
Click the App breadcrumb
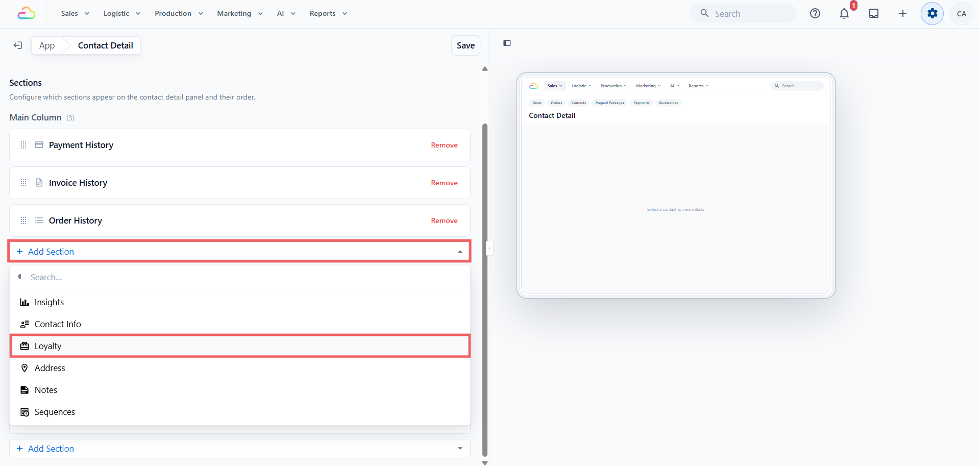(47, 45)
